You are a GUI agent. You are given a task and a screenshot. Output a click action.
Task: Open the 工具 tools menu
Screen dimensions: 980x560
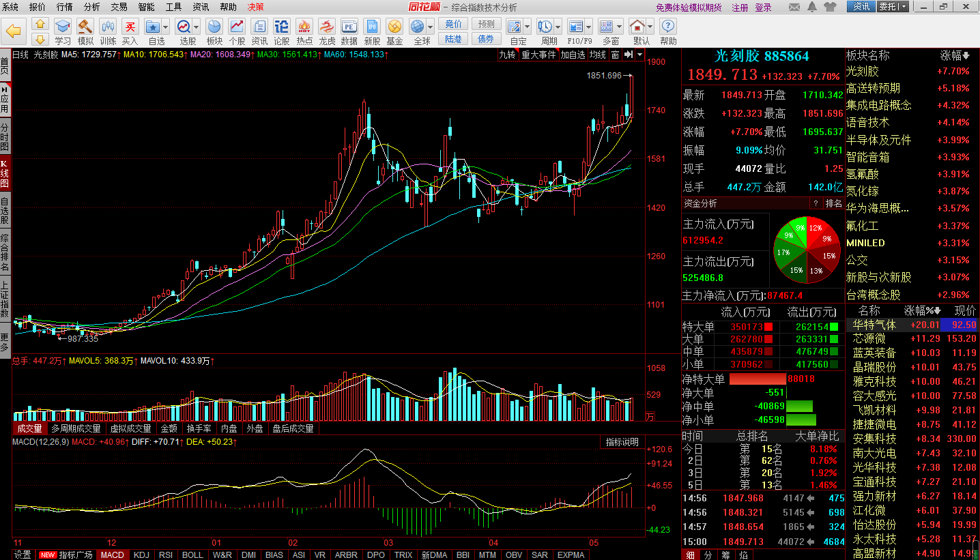point(173,7)
